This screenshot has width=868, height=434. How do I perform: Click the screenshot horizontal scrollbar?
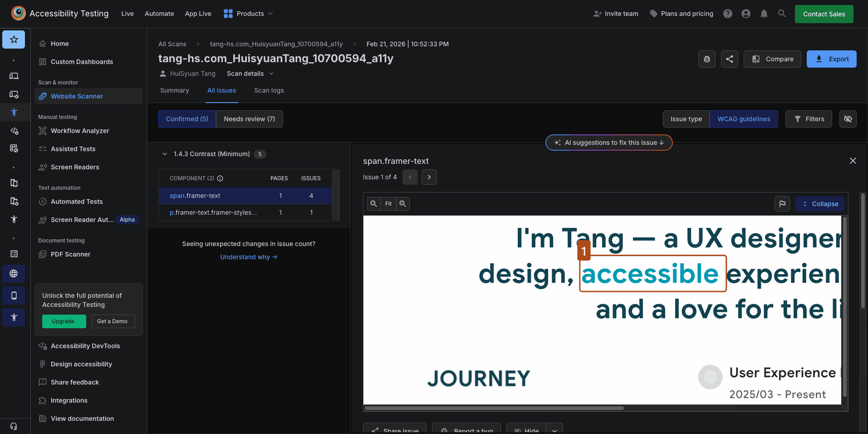pyautogui.click(x=494, y=408)
